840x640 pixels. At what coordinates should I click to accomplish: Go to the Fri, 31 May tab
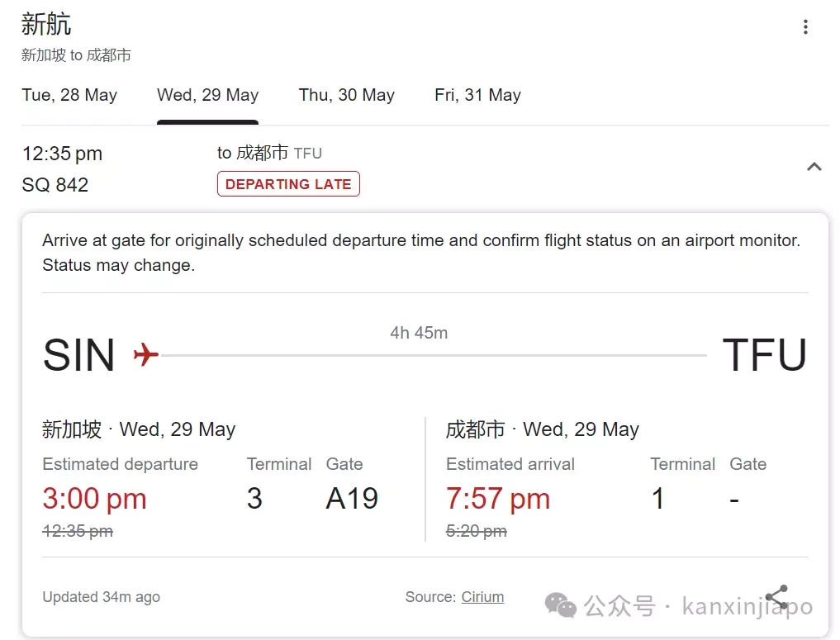[x=478, y=95]
